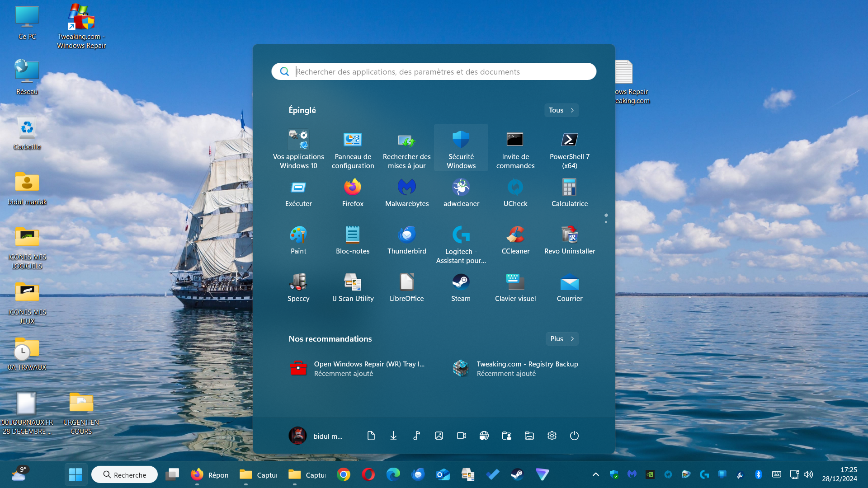
Task: Launch Thunderbird from pinned apps
Action: (407, 240)
